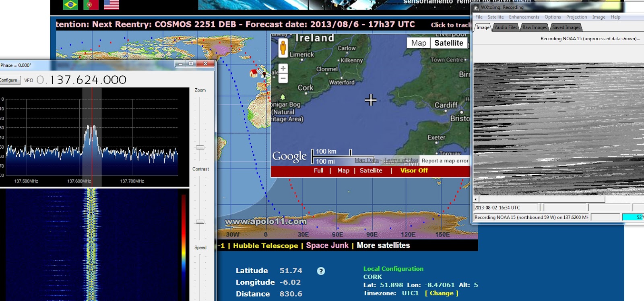Click the Cardiff label on map
Image resolution: width=644 pixels, height=301 pixels.
(446, 105)
